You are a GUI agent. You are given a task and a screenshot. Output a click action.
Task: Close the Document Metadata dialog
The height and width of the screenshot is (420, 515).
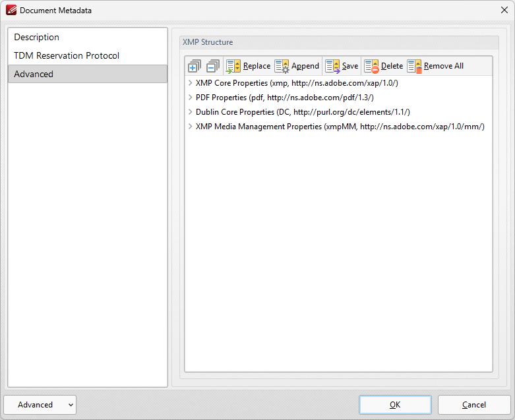[x=504, y=10]
